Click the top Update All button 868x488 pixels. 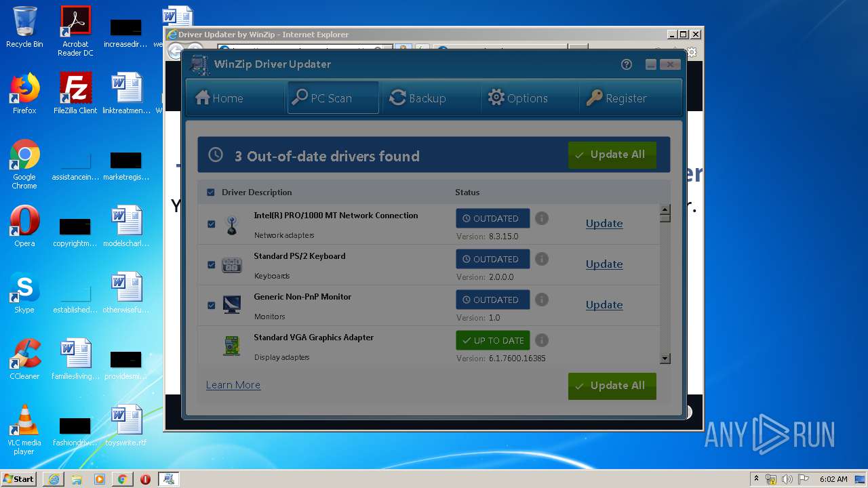[x=612, y=155]
